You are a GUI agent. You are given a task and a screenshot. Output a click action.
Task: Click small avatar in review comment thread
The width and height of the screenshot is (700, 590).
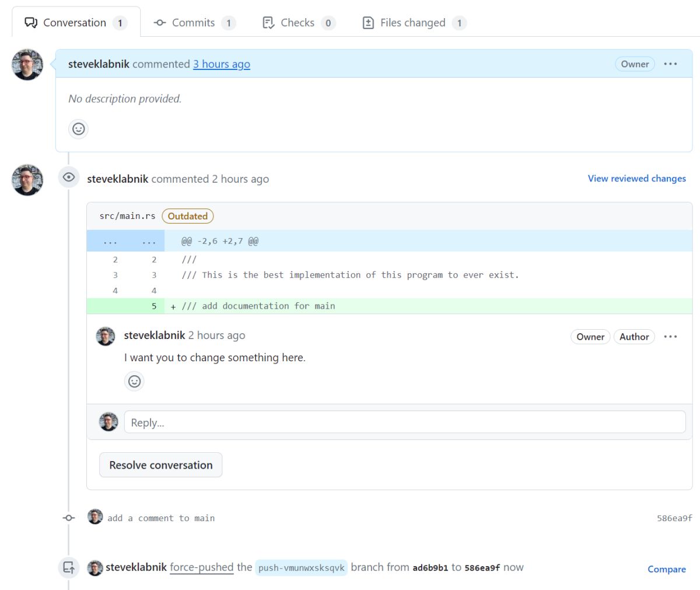pyautogui.click(x=106, y=336)
